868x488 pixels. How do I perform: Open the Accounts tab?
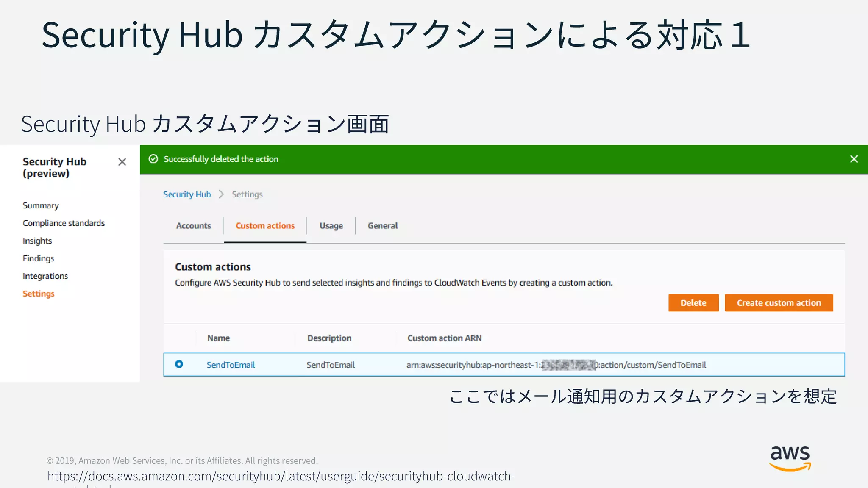click(x=193, y=226)
